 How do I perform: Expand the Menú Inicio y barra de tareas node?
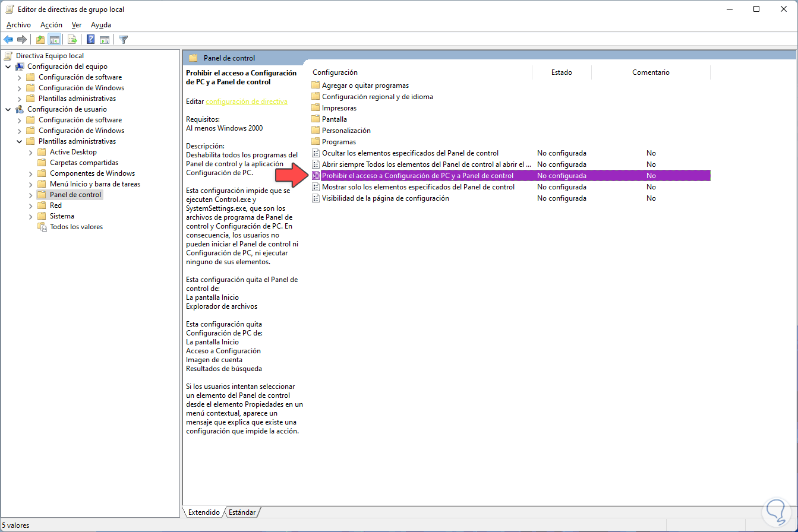(x=31, y=184)
